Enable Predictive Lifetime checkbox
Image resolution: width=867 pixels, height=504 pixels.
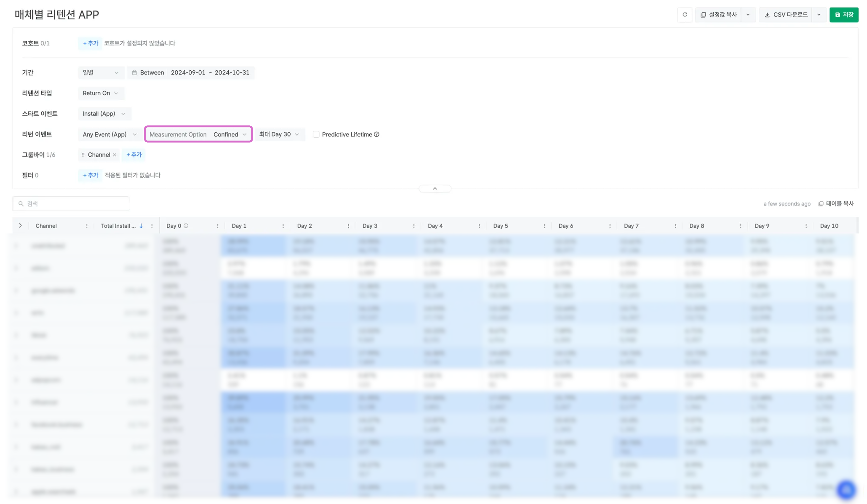(316, 134)
